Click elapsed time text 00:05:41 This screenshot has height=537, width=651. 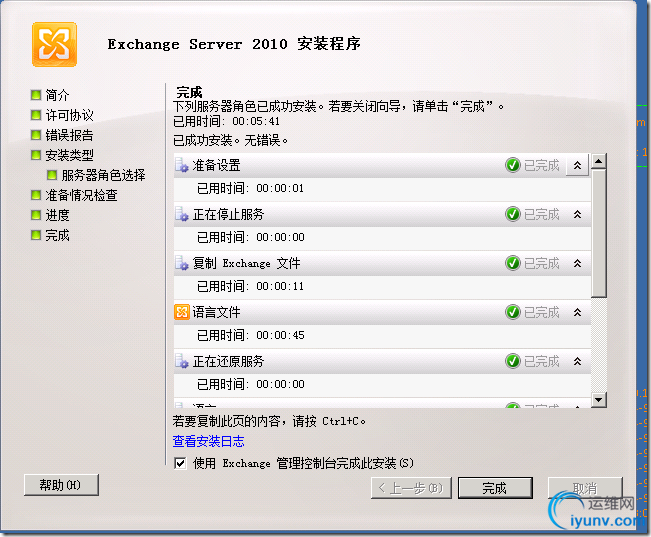point(256,121)
